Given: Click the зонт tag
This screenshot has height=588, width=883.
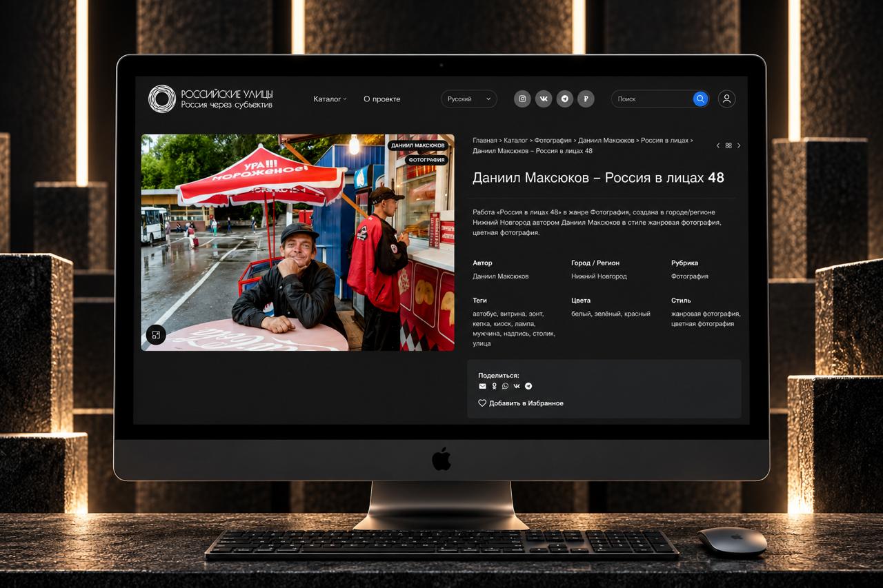Looking at the screenshot, I should 536,314.
